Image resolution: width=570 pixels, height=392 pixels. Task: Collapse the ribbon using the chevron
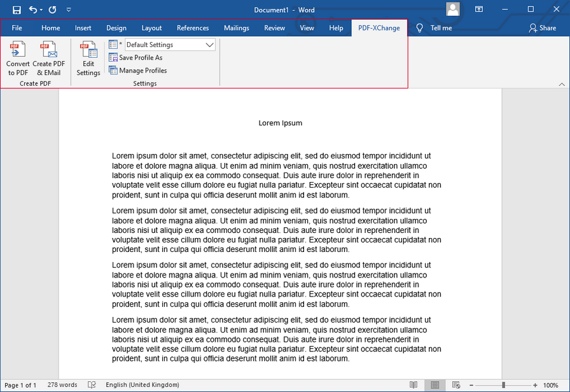click(561, 84)
